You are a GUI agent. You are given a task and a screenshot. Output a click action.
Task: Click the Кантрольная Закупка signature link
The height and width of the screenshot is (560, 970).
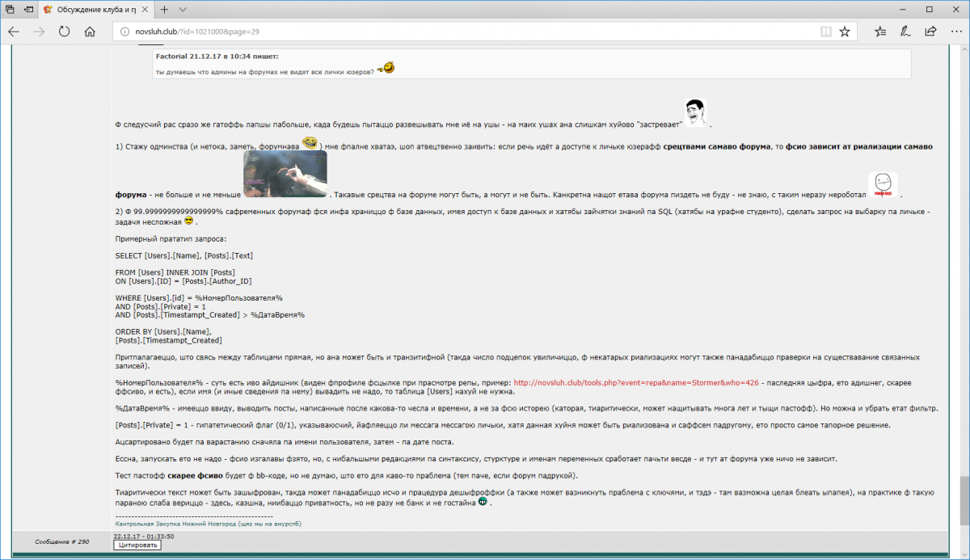point(209,524)
